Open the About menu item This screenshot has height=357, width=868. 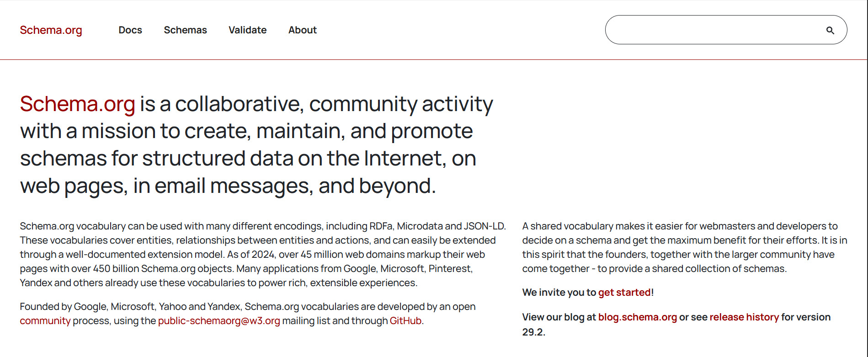(x=303, y=30)
